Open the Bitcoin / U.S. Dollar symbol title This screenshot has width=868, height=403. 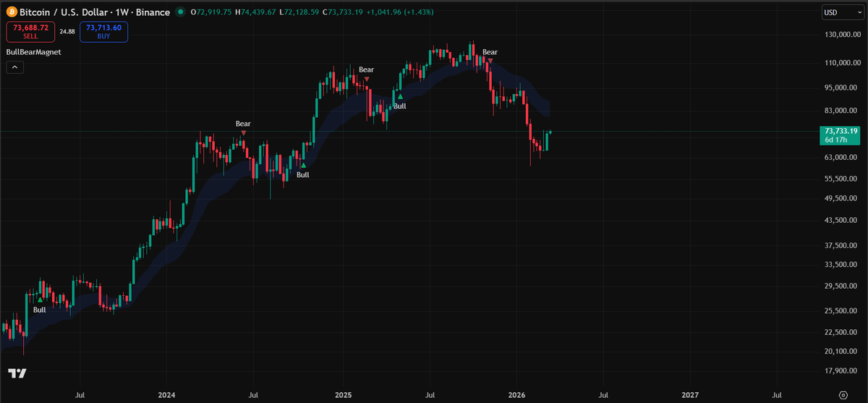coord(94,12)
